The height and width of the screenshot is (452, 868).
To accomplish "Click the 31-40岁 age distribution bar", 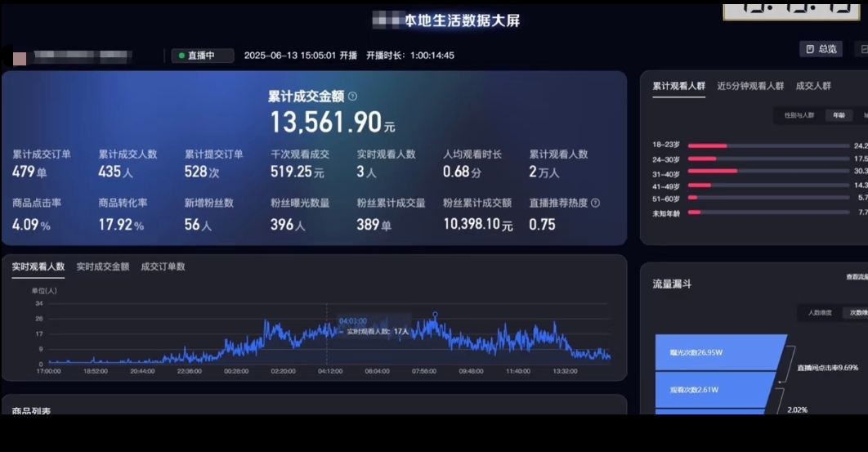I will point(713,171).
